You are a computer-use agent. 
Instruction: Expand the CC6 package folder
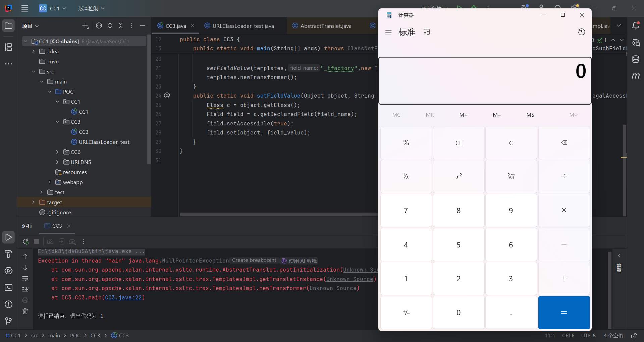pos(57,152)
